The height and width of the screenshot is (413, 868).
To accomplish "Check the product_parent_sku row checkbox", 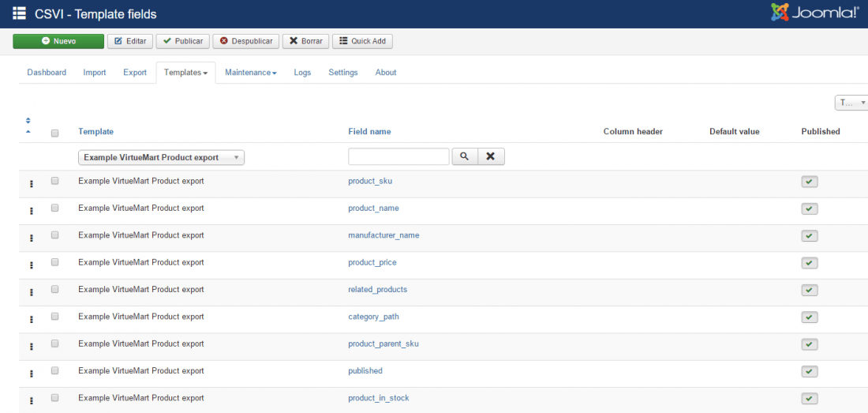I will 54,344.
